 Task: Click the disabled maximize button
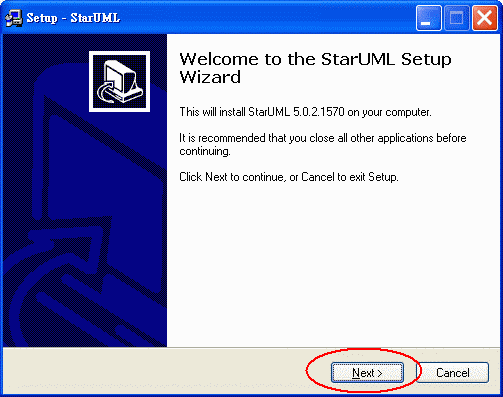(x=457, y=18)
